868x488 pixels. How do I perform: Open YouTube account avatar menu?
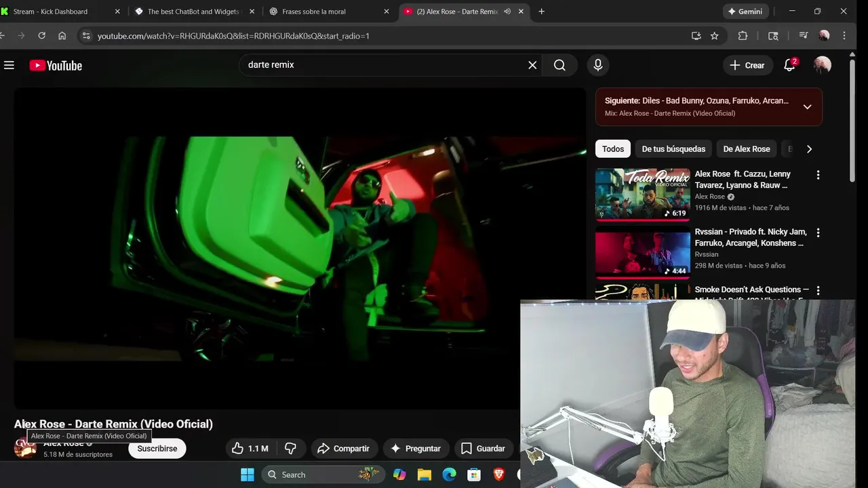(822, 65)
